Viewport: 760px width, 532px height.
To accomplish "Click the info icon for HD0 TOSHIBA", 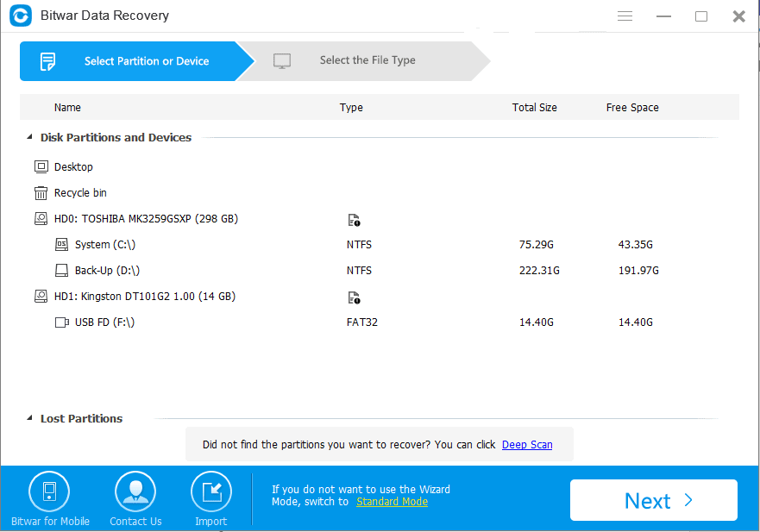I will click(x=354, y=220).
